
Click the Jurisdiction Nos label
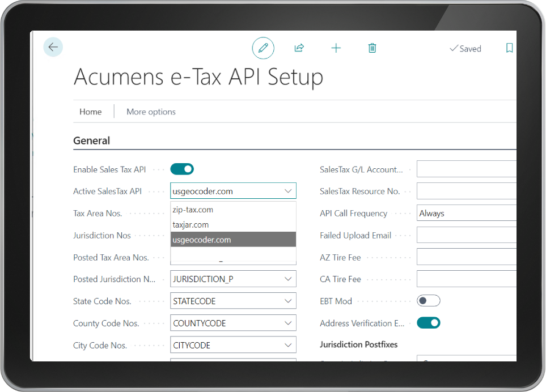point(102,236)
